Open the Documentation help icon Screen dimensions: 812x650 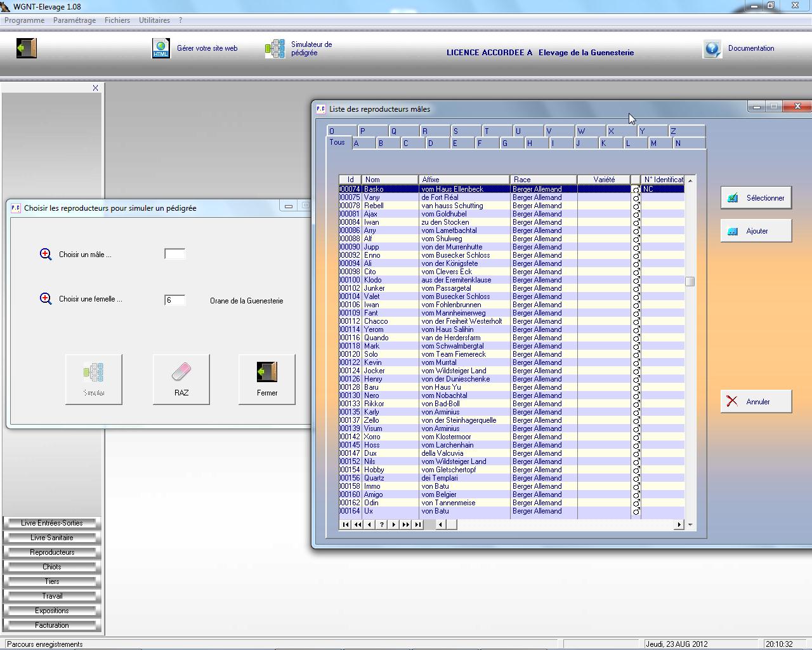click(712, 49)
